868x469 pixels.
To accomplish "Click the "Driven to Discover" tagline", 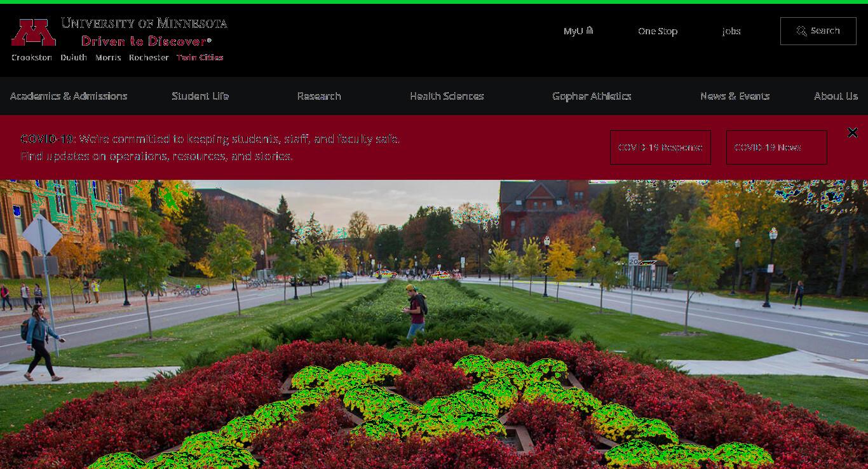I will (x=146, y=41).
